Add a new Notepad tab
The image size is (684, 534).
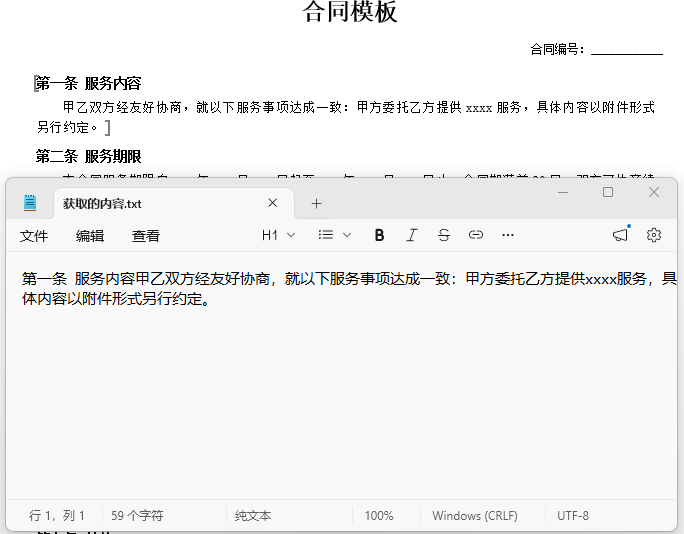(x=316, y=203)
